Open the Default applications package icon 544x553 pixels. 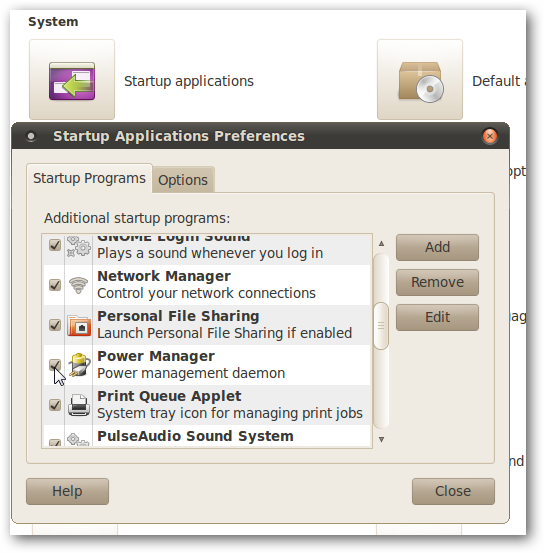420,80
